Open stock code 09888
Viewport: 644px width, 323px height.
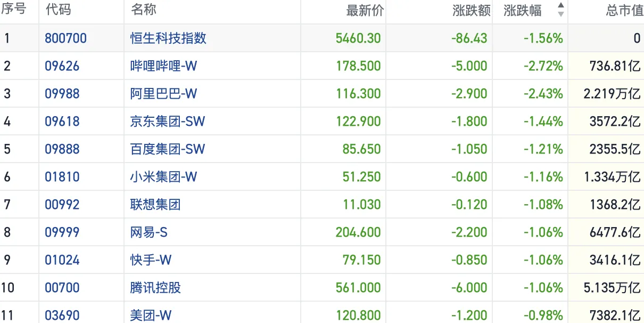[62, 149]
